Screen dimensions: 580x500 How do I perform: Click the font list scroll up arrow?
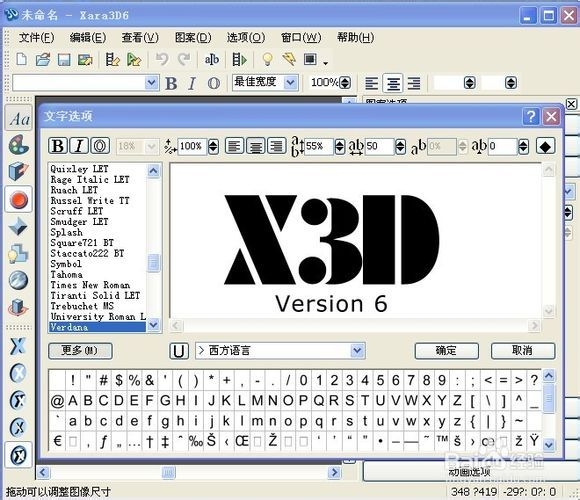pos(154,171)
